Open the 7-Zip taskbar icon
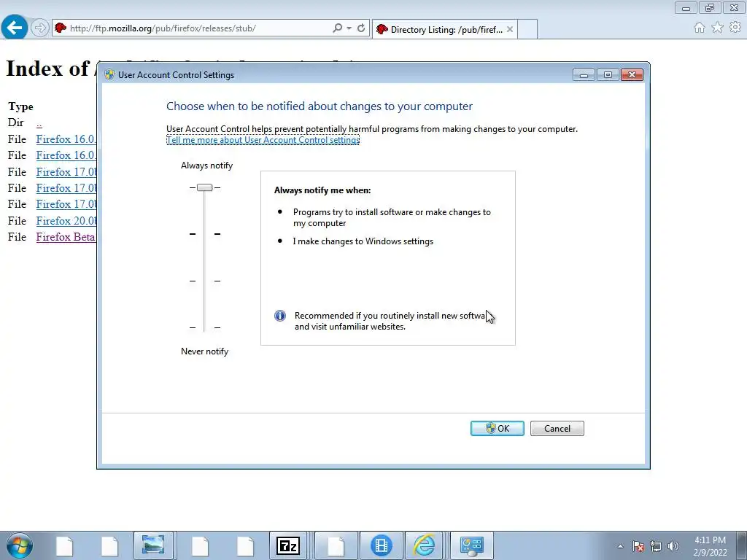747x560 pixels. [288, 545]
